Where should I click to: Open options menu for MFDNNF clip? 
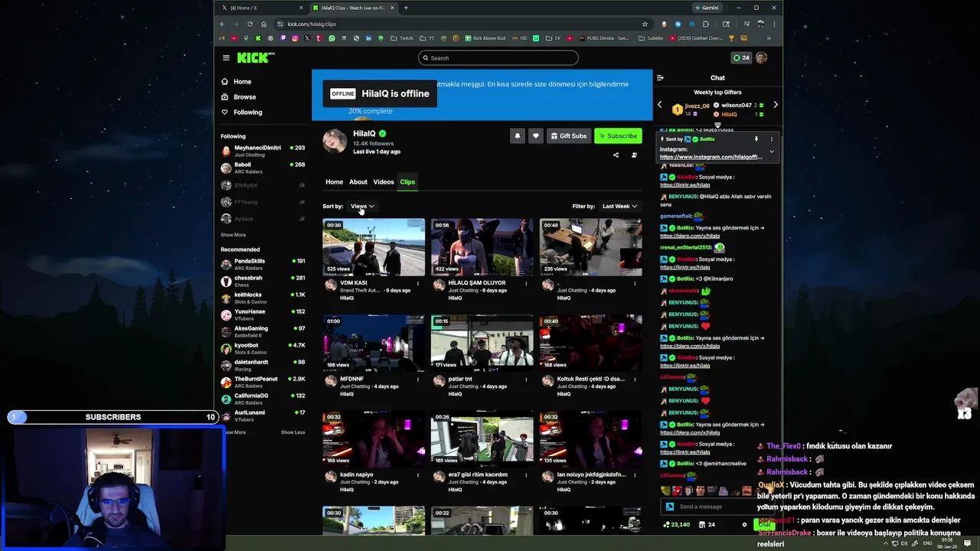[x=418, y=379]
